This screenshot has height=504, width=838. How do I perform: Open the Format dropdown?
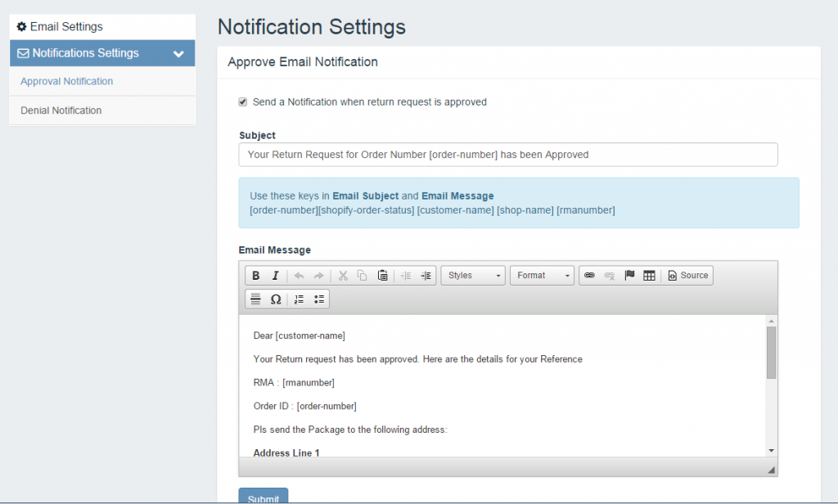543,276
